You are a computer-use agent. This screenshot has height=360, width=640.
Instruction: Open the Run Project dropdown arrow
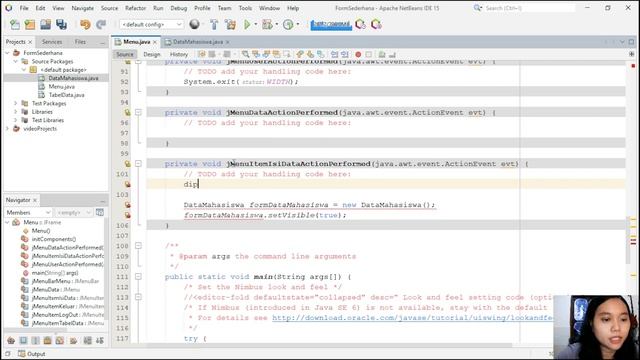tap(256, 24)
